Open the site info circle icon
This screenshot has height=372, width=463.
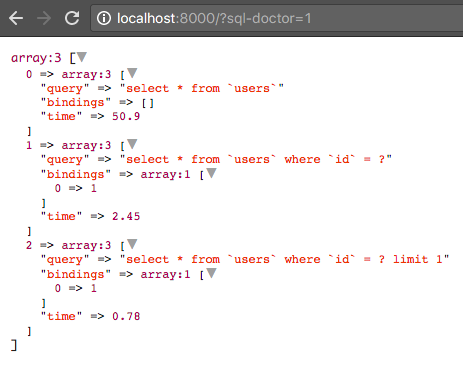pos(104,18)
